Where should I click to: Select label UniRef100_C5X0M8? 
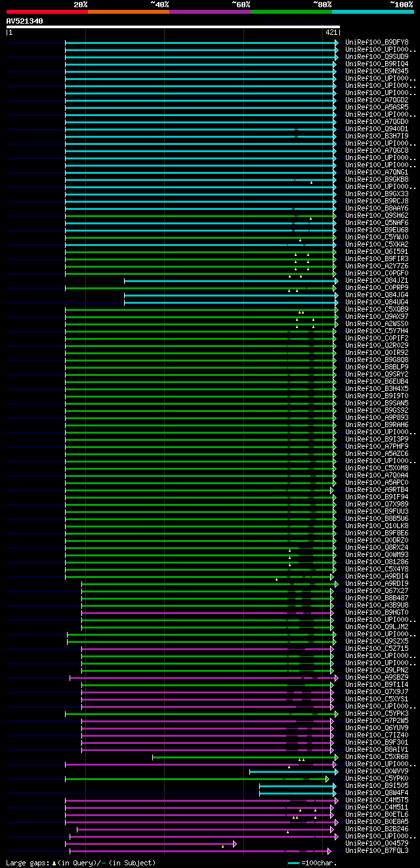pyautogui.click(x=377, y=468)
